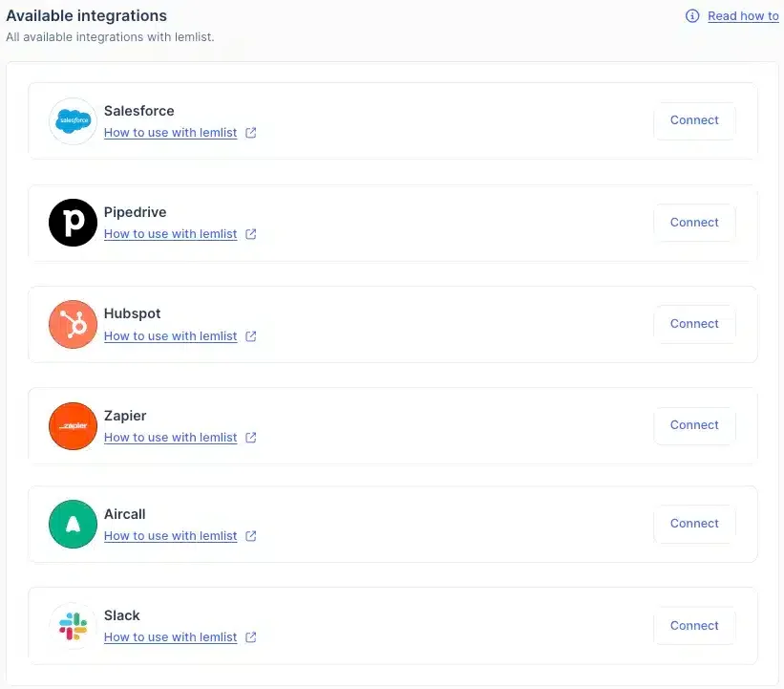Click the Zapier orange logo icon

point(73,426)
